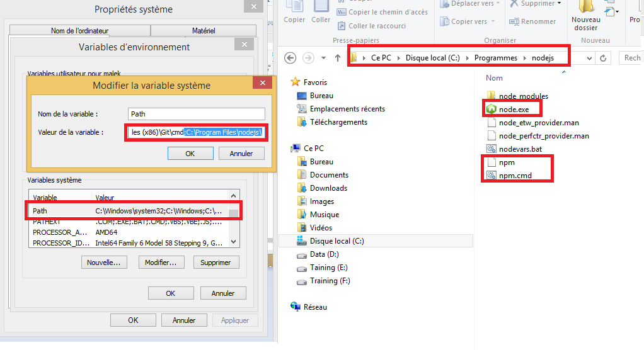Close Modifier la variable système dialog
Screen dimensions: 644x350
click(262, 83)
